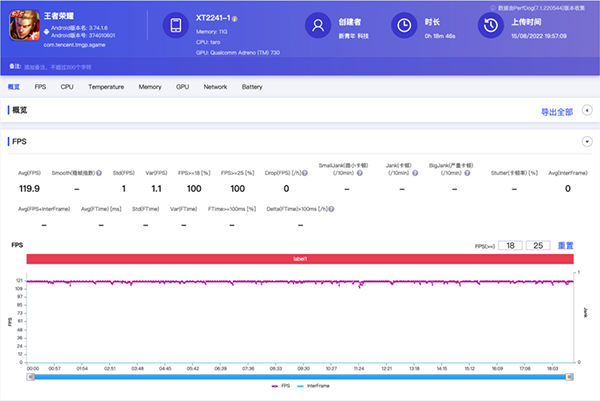Click the phone device icon
The height and width of the screenshot is (401, 600).
coord(175,26)
